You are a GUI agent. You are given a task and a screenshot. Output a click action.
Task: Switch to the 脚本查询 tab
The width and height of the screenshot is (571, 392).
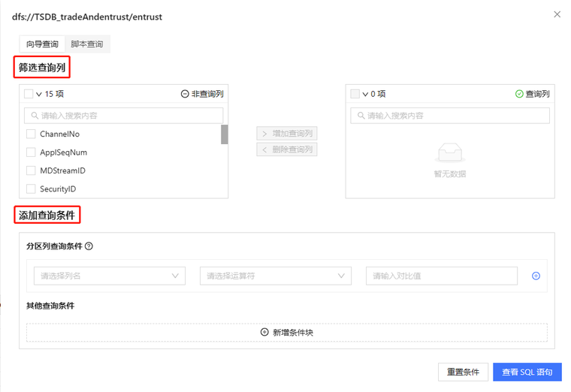pos(87,44)
